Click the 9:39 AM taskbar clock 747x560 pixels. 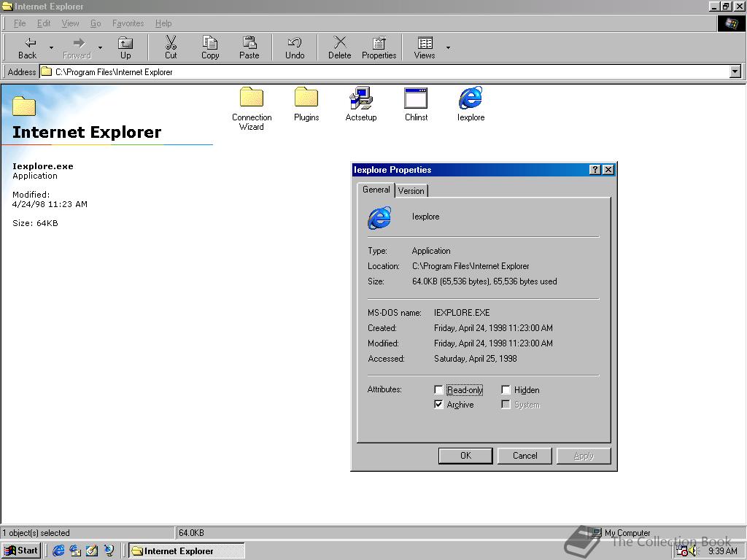point(722,551)
